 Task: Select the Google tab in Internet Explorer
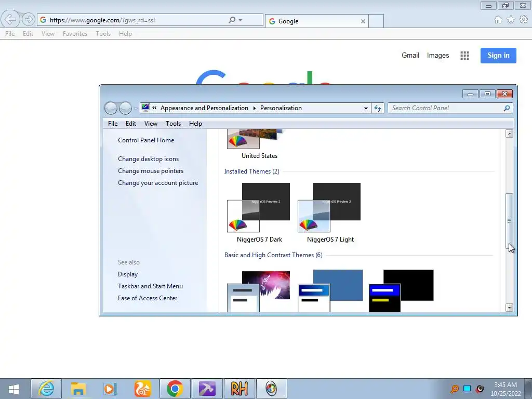click(317, 21)
